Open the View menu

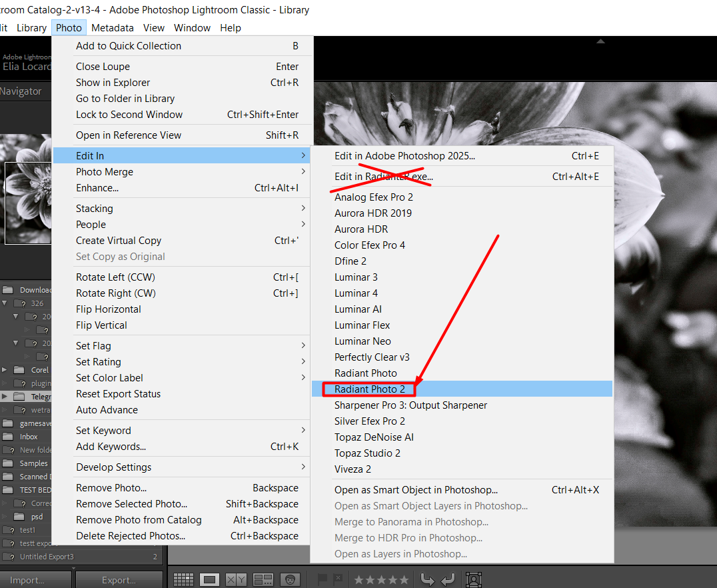[154, 28]
